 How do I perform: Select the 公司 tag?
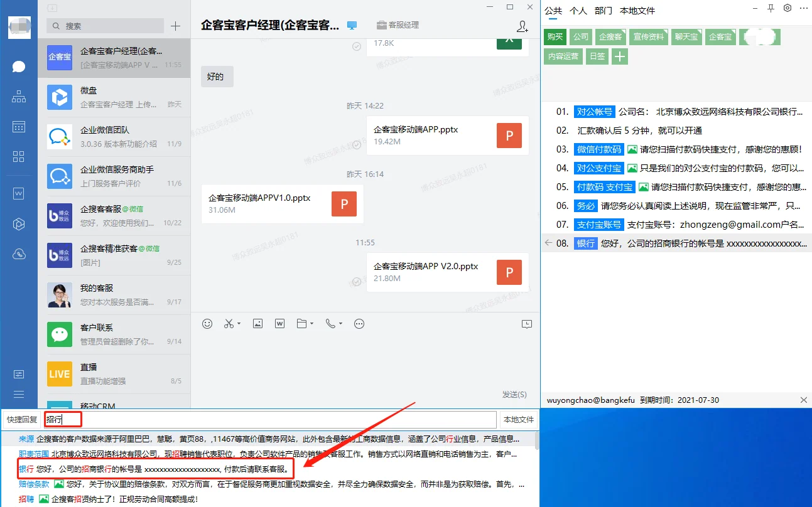coord(581,36)
